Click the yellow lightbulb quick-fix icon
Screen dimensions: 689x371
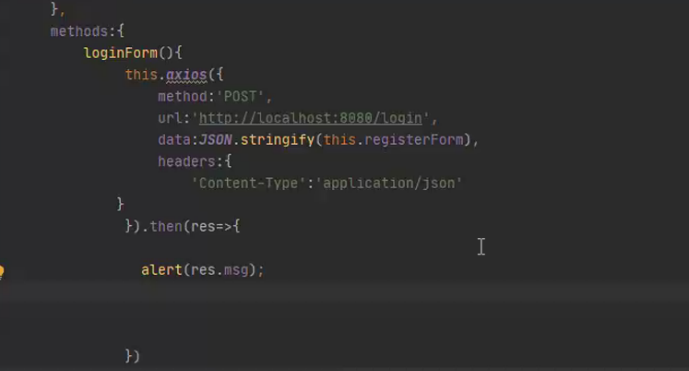click(1, 271)
